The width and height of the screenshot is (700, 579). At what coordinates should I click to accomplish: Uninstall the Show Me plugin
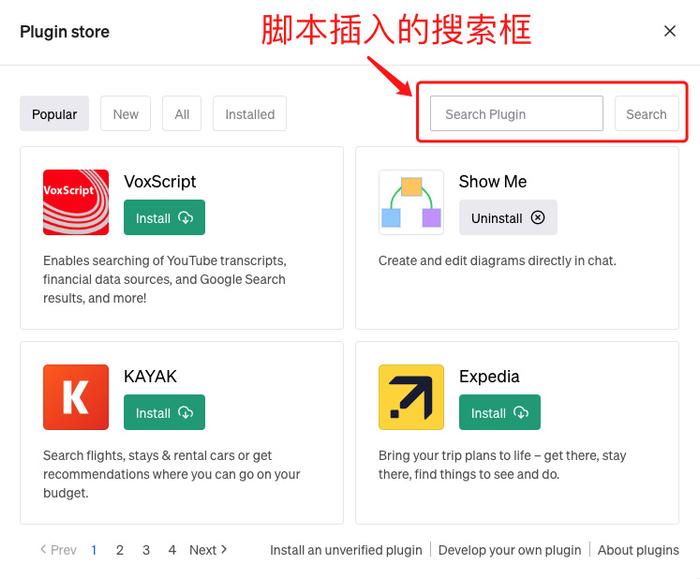tap(508, 217)
